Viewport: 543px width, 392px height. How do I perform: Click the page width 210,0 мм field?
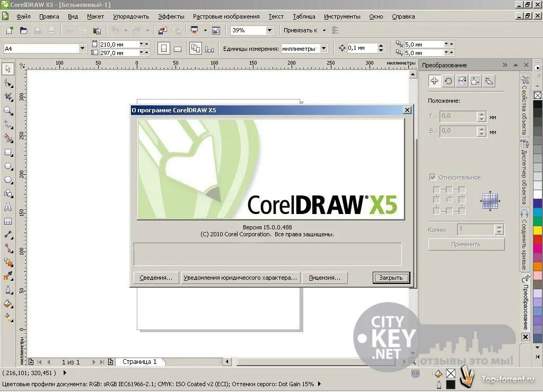(x=119, y=44)
